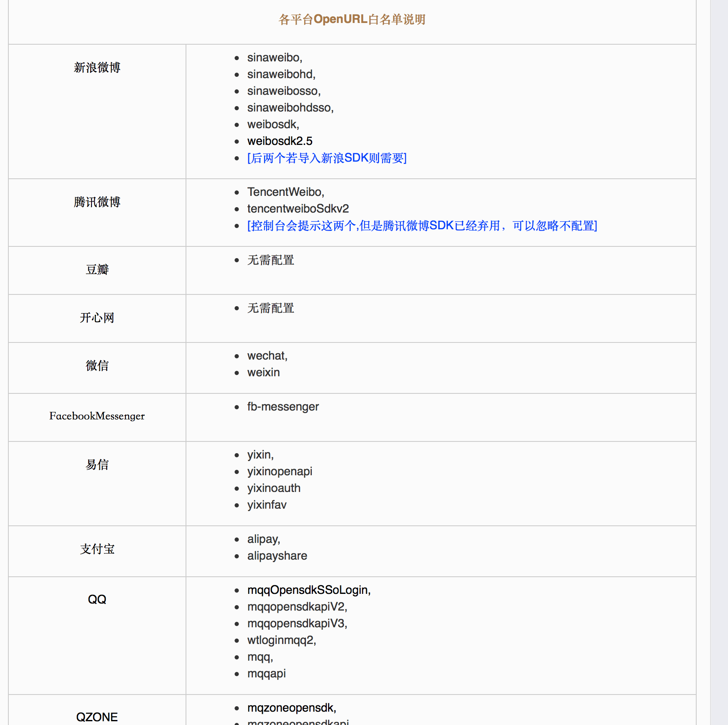The height and width of the screenshot is (725, 728).
Task: Click the mqqapi list entry
Action: (267, 673)
